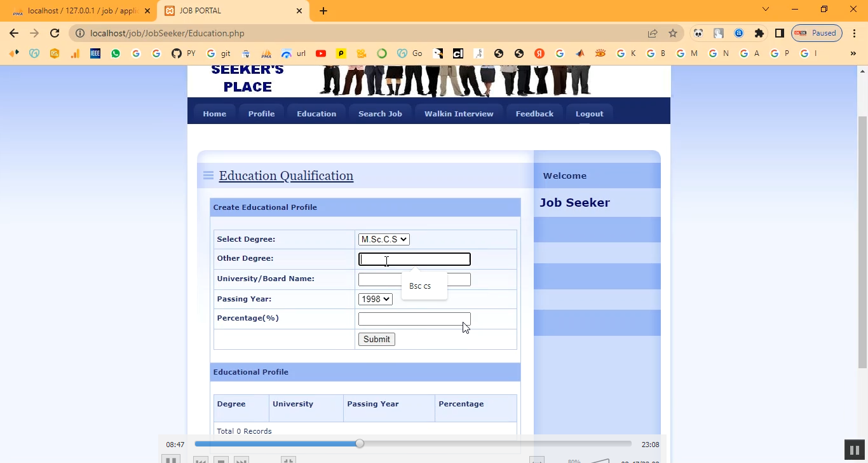Expand the Select Degree dropdown
868x463 pixels.
pyautogui.click(x=384, y=239)
